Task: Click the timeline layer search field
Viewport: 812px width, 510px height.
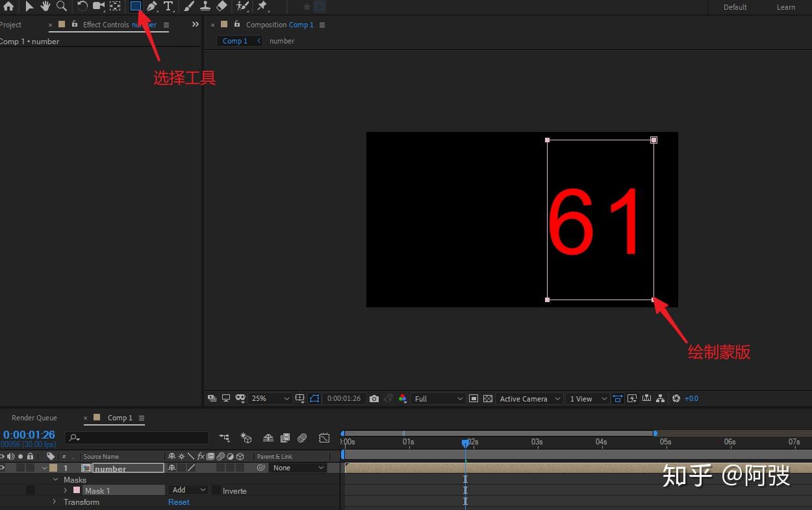Action: (137, 438)
